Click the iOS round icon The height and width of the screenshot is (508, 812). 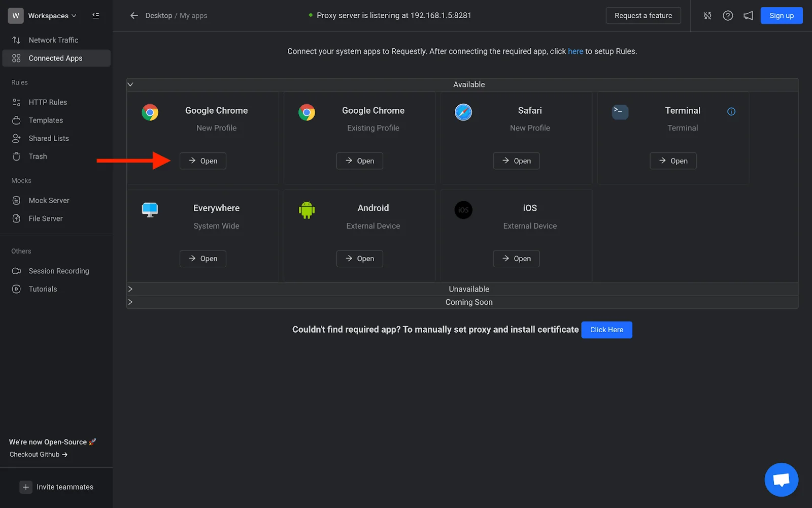coord(463,210)
